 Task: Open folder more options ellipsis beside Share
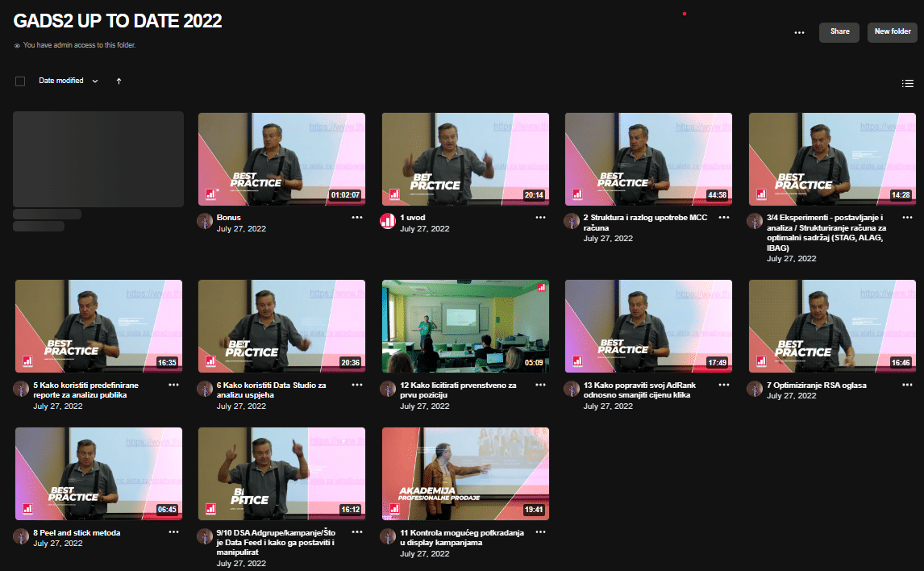(799, 32)
